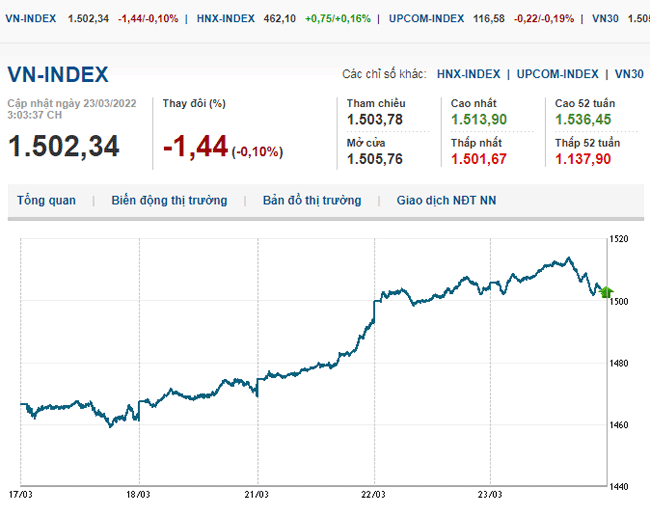This screenshot has height=515, width=650.
Task: Open the Tổng quan tab
Action: coord(46,200)
